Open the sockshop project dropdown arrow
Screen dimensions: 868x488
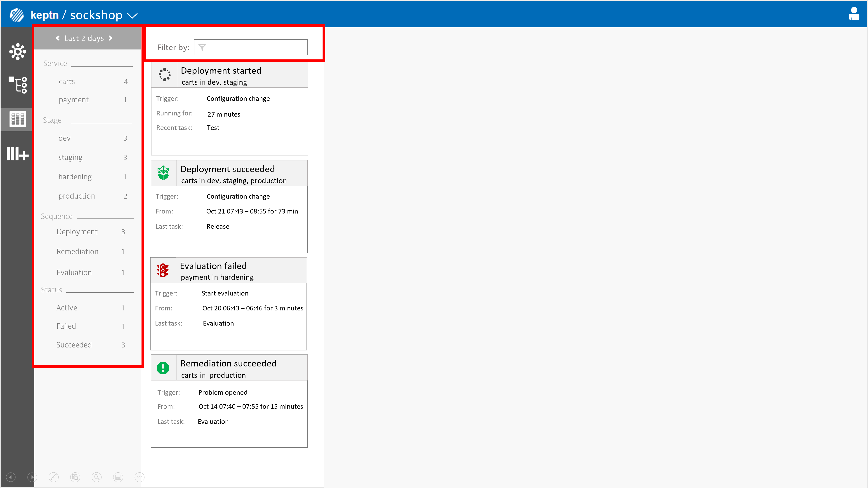(x=132, y=16)
